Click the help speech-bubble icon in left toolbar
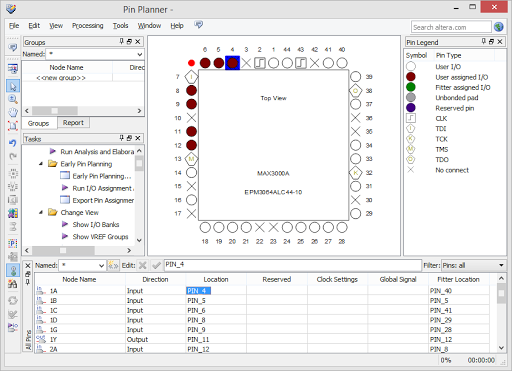Image resolution: width=512 pixels, height=371 pixels. [13, 48]
